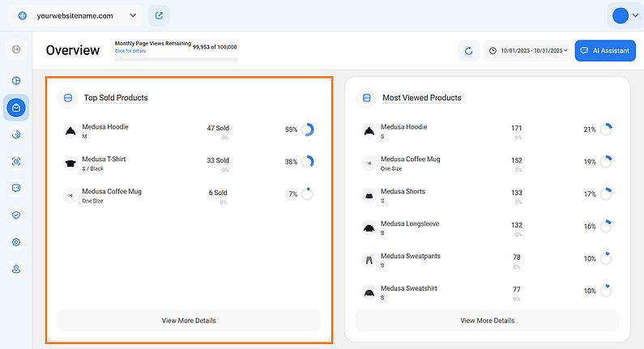Open the AI Assistant
644x349 pixels.
coord(605,51)
